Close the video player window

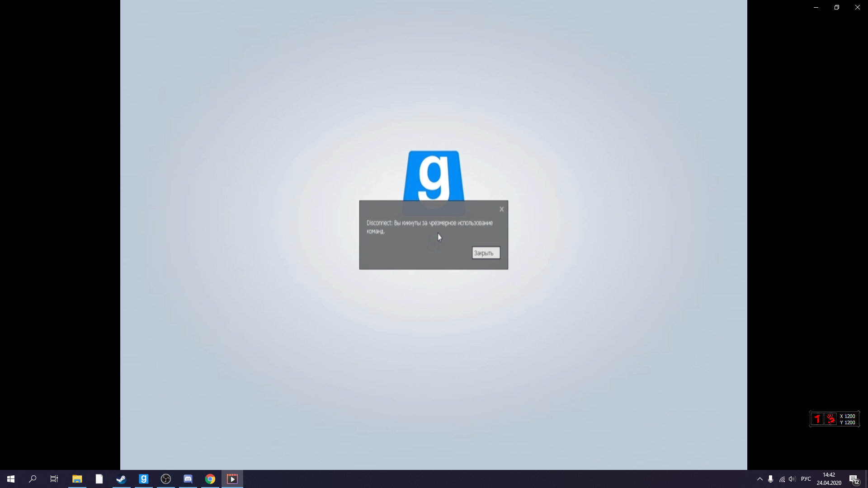coord(858,7)
